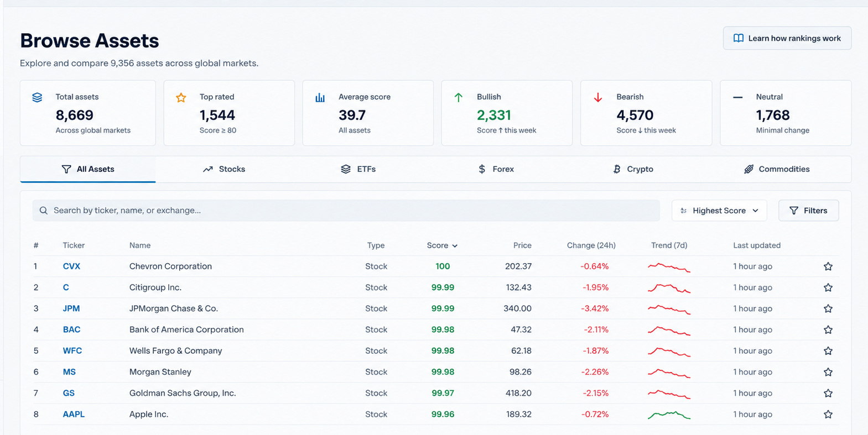Show the Commodities tab
The width and height of the screenshot is (868, 435).
coord(777,169)
